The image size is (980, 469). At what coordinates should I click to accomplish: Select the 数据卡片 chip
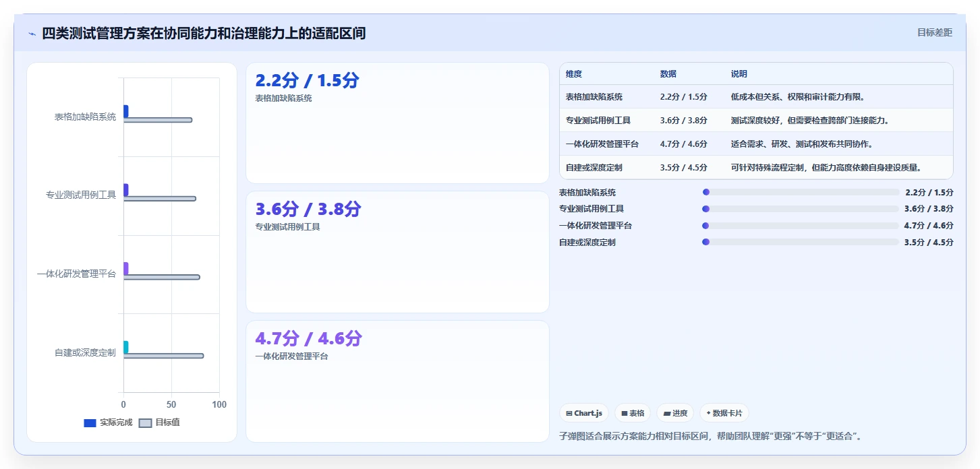pyautogui.click(x=724, y=413)
